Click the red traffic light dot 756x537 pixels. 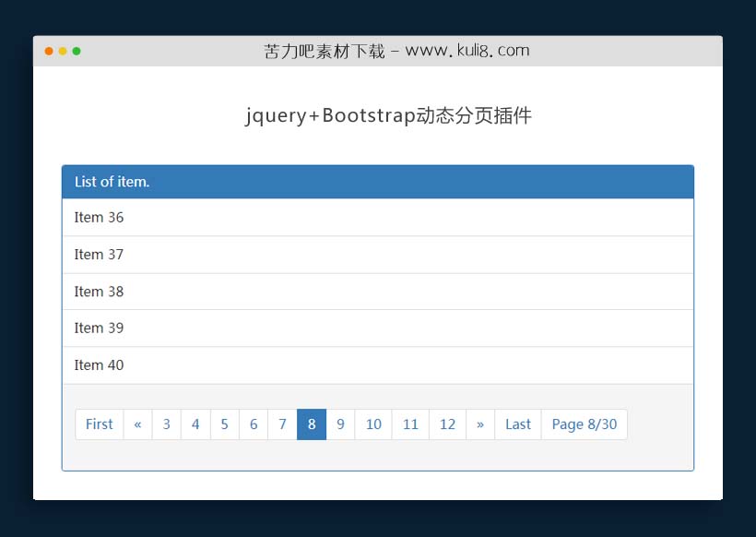[48, 51]
